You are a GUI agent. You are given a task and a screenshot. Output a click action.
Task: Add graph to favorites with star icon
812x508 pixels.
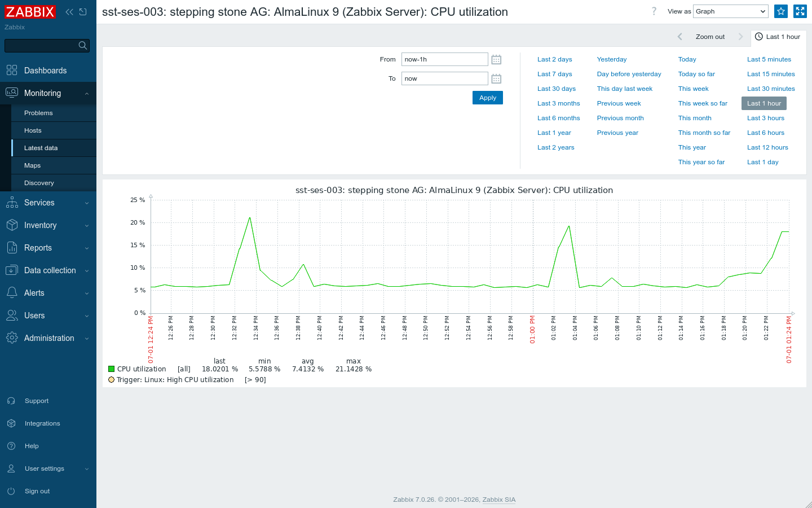(x=781, y=11)
